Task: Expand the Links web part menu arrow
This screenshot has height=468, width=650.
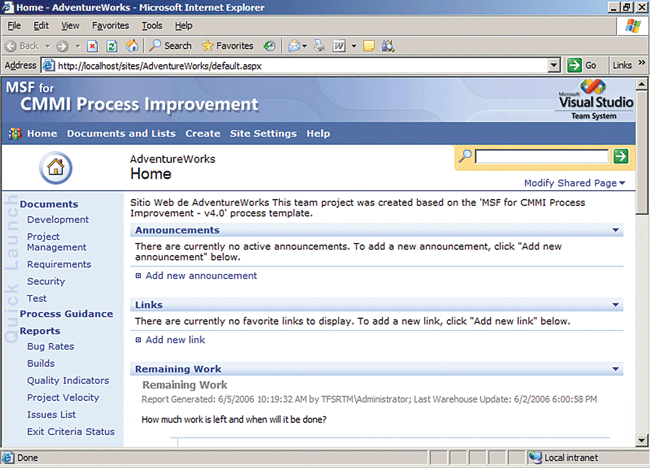Action: (x=616, y=304)
